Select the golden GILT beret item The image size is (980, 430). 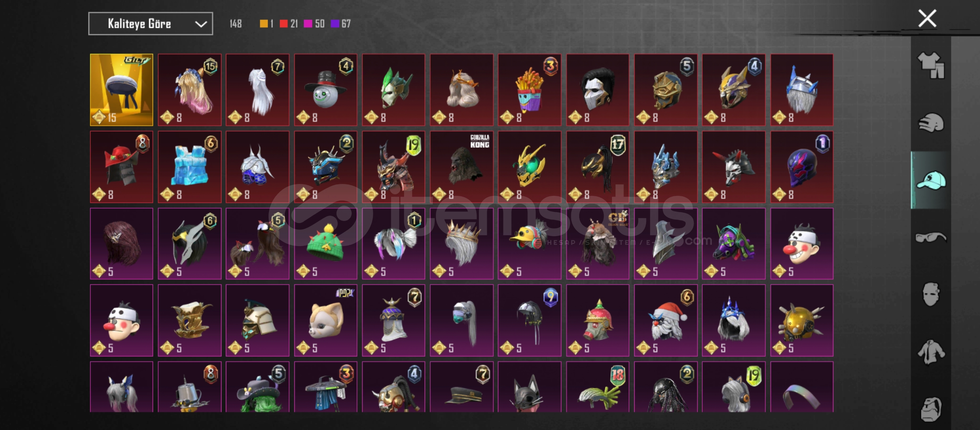point(122,90)
